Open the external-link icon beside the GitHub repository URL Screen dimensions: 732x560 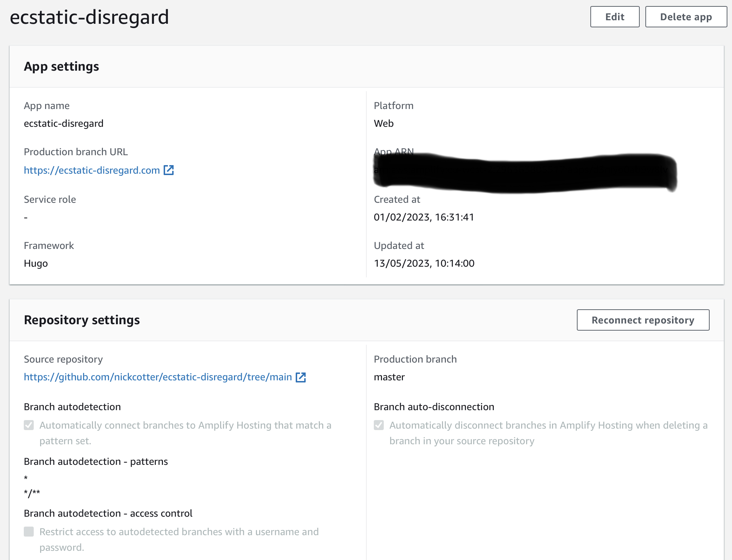click(301, 377)
